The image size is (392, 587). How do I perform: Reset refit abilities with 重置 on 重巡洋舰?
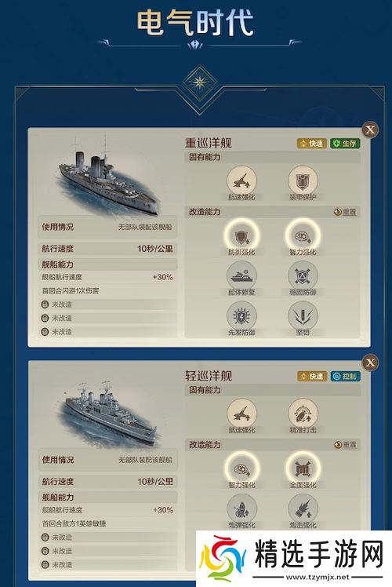345,212
